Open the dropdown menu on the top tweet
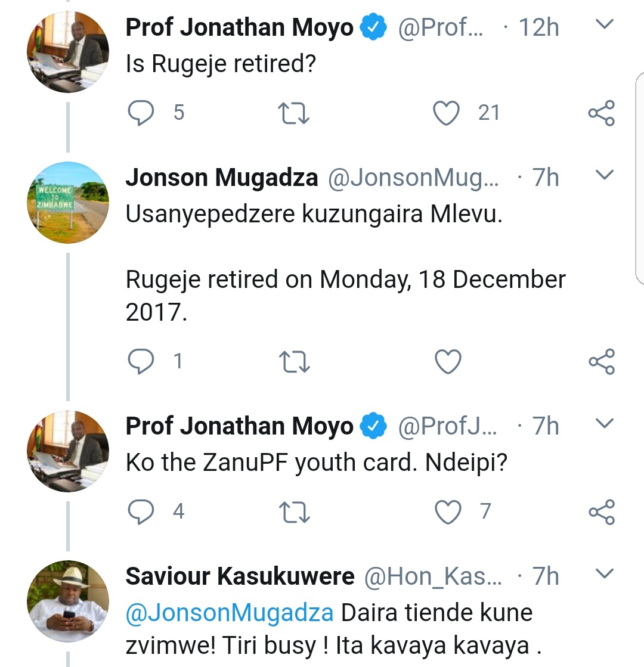The height and width of the screenshot is (667, 644). click(606, 24)
